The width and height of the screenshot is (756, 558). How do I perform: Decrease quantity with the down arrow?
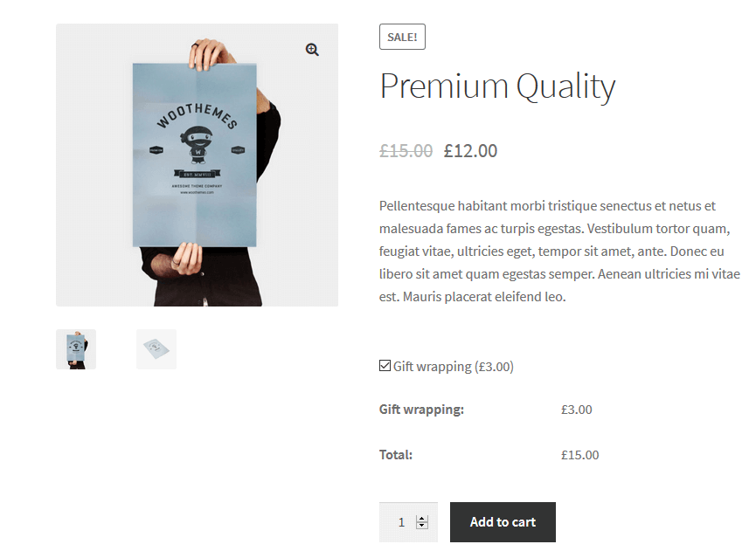(422, 526)
